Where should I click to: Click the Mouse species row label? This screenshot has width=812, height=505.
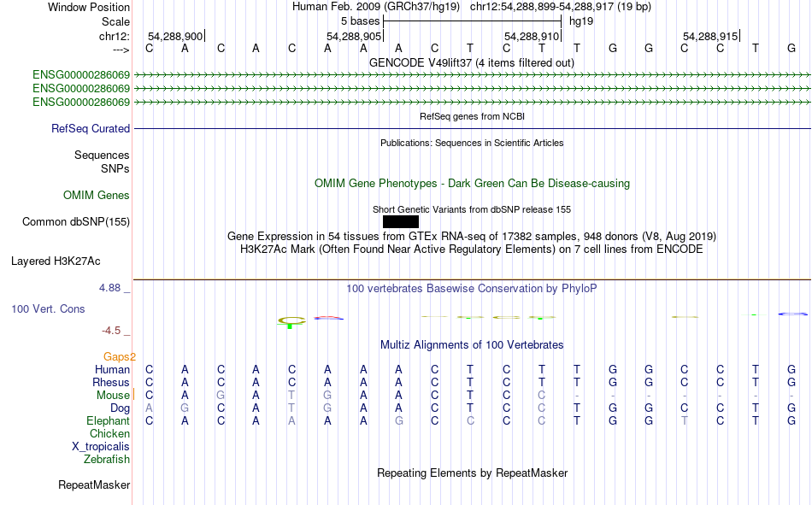pyautogui.click(x=113, y=395)
